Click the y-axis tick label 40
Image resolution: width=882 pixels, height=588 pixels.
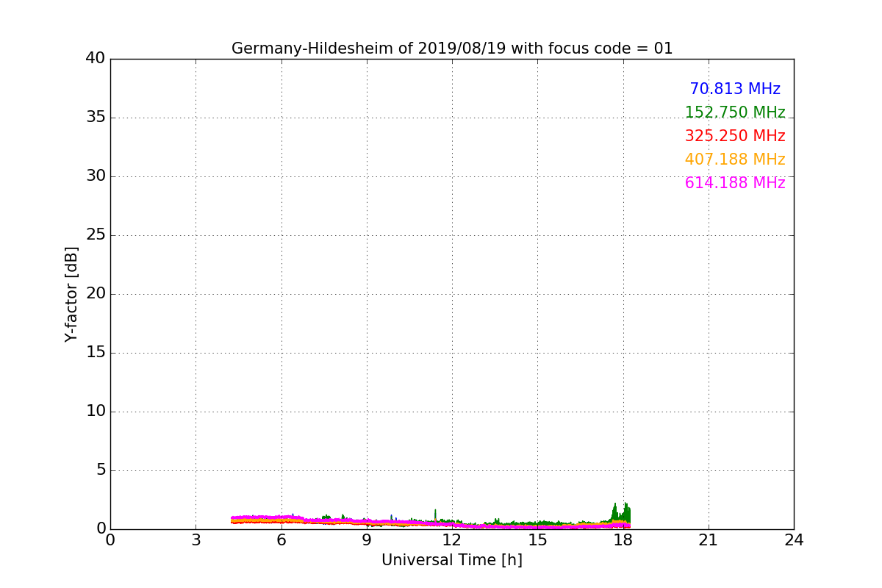point(96,59)
